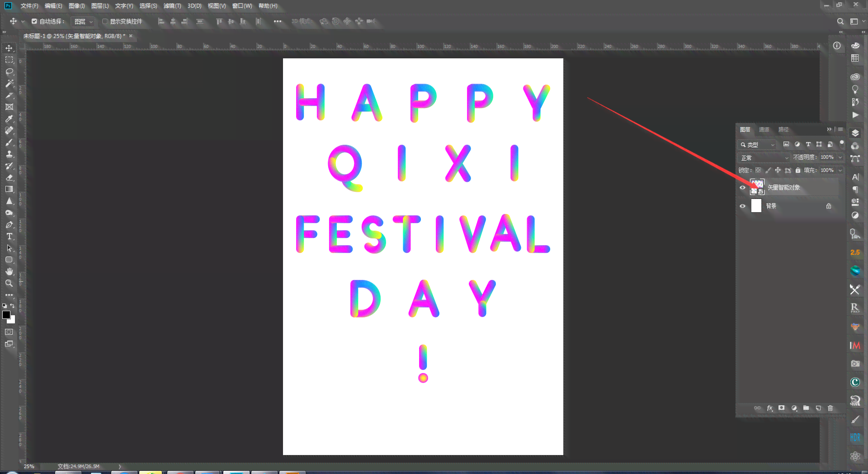868x474 pixels.
Task: Open the 类型 layer filter dropdown
Action: pyautogui.click(x=757, y=145)
